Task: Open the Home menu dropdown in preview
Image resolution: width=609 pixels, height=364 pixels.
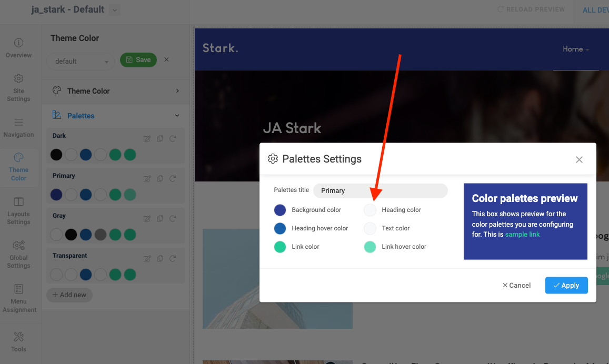Action: (x=576, y=49)
